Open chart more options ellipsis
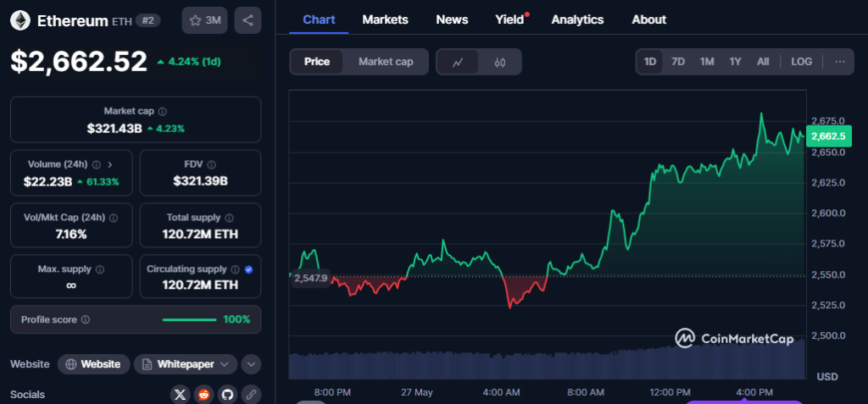Image resolution: width=868 pixels, height=404 pixels. (840, 62)
